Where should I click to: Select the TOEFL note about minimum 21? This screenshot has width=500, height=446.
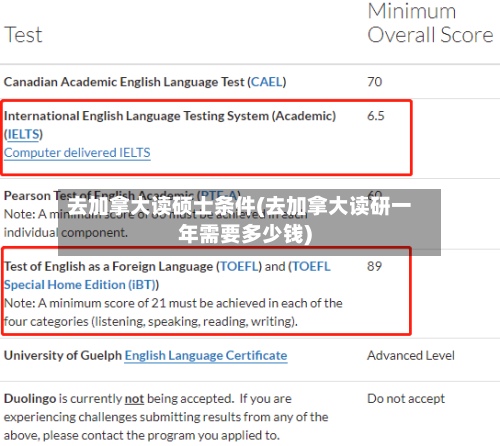coord(173,312)
